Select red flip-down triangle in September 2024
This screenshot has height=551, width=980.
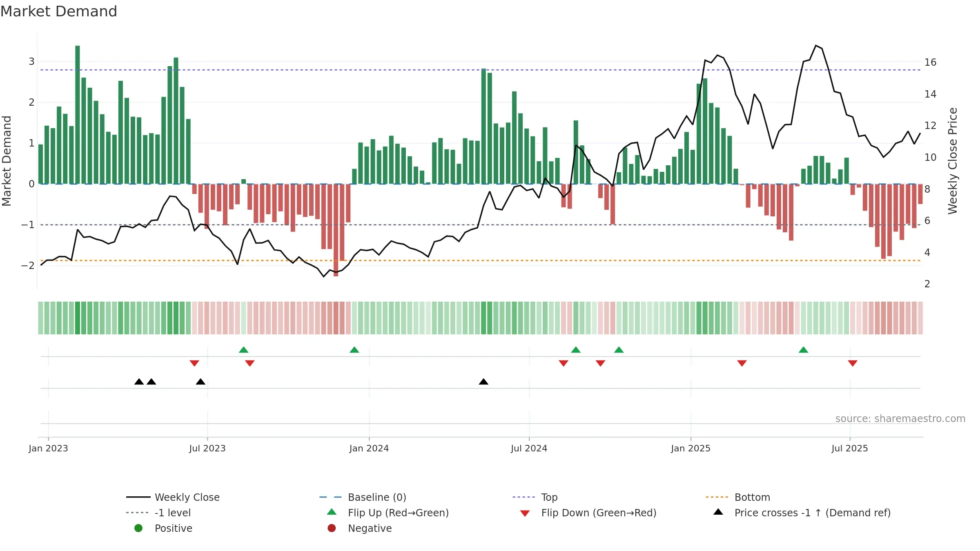pos(600,363)
